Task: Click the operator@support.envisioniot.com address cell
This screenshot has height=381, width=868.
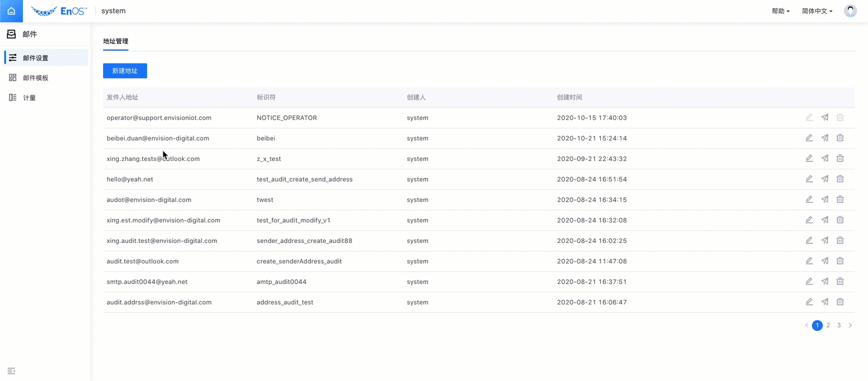Action: pos(159,118)
